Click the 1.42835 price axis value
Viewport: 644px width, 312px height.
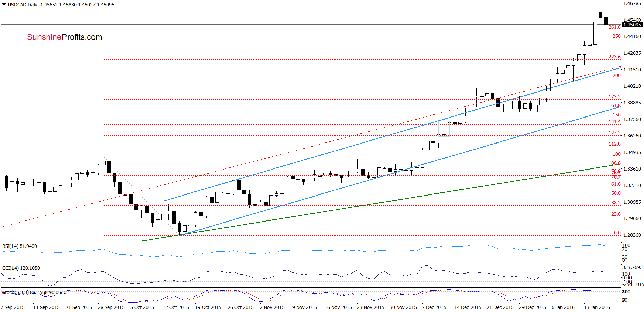632,53
